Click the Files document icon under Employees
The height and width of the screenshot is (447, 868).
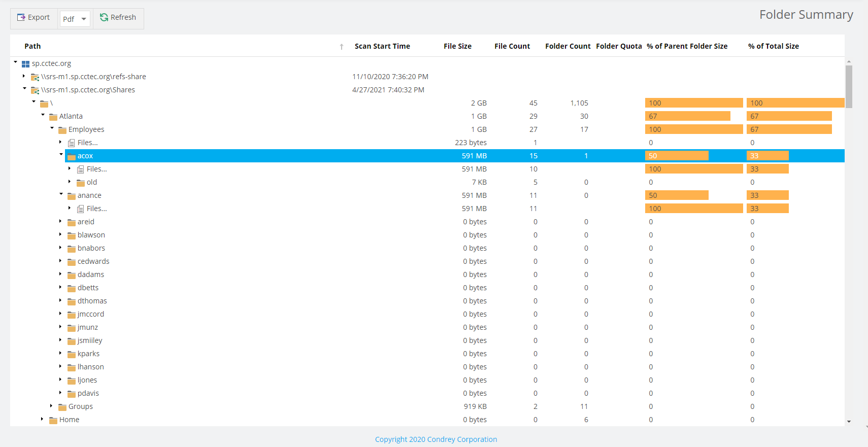click(x=72, y=143)
